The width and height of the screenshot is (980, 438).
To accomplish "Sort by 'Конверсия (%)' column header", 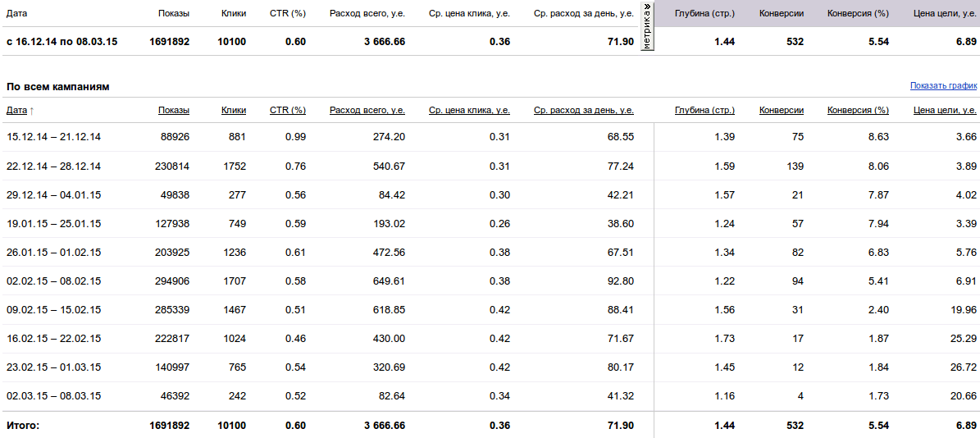I will [x=858, y=111].
